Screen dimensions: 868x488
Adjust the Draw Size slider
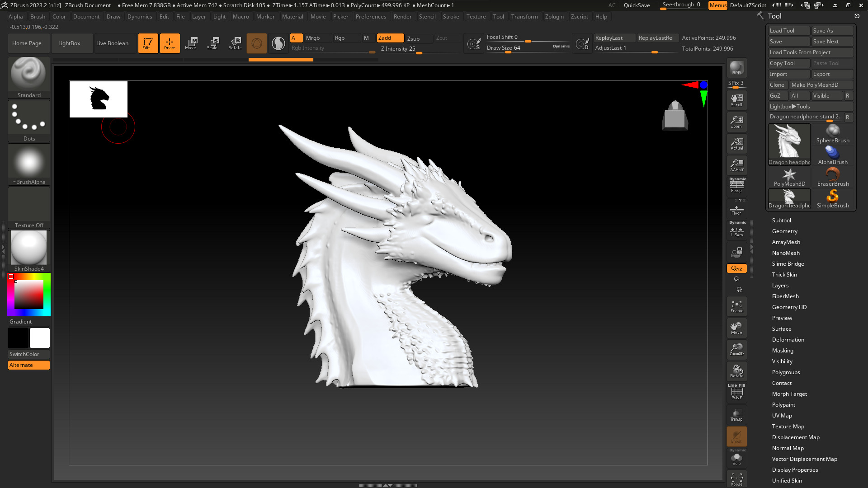[x=528, y=48]
